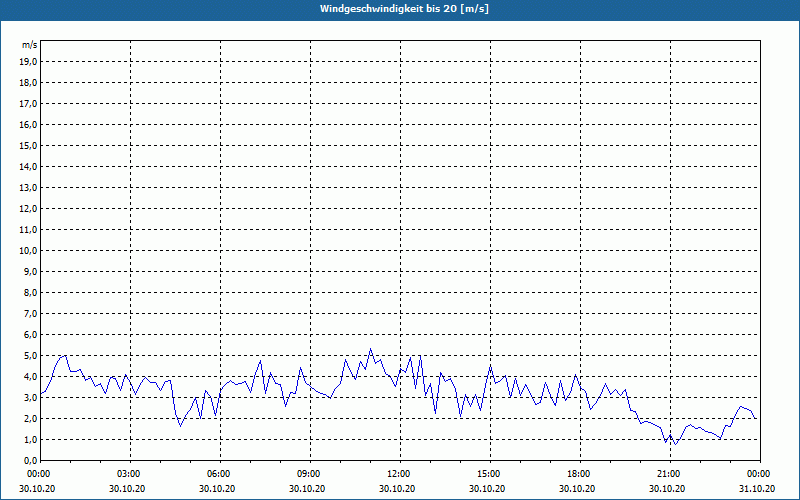The width and height of the screenshot is (800, 500).
Task: Click the 10,0 y-axis tick label
Action: tap(29, 250)
